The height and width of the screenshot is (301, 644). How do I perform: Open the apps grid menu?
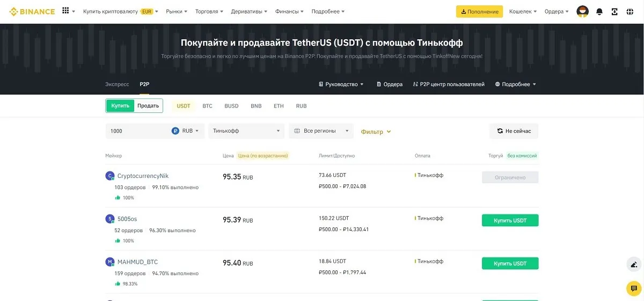[65, 11]
